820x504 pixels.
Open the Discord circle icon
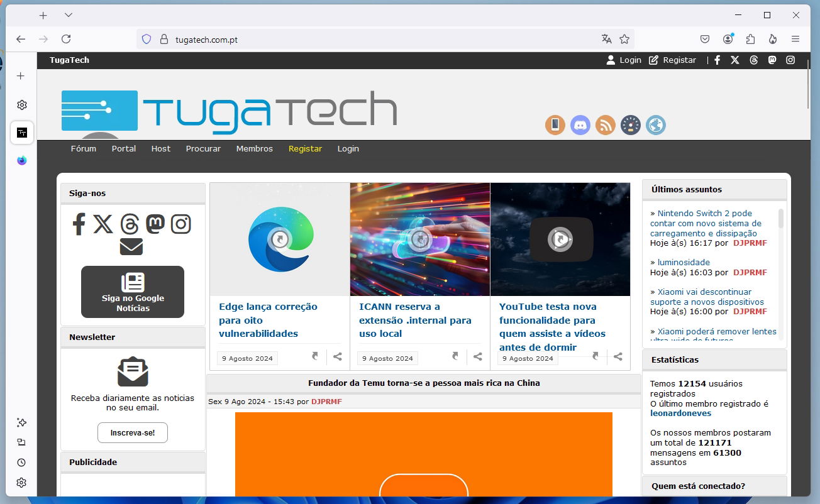click(580, 125)
